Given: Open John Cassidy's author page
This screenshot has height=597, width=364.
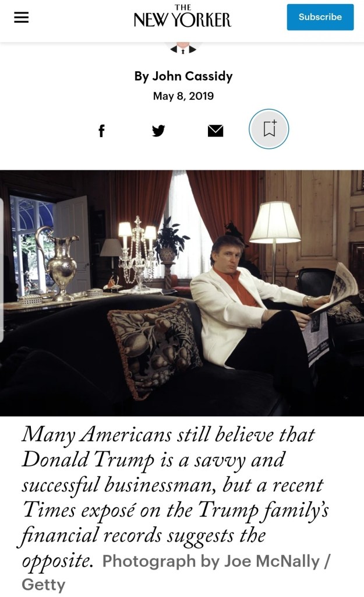Looking at the screenshot, I should (192, 76).
